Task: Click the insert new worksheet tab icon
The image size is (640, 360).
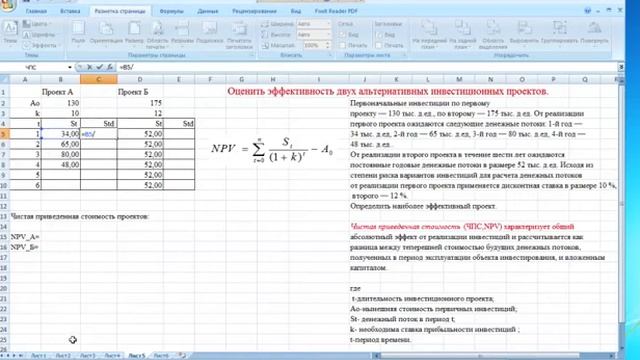Action: [182, 356]
